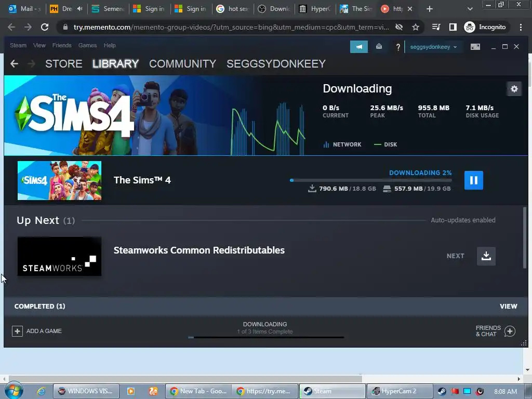532x399 pixels.
Task: Open the Steam taskbar button
Action: [332, 391]
